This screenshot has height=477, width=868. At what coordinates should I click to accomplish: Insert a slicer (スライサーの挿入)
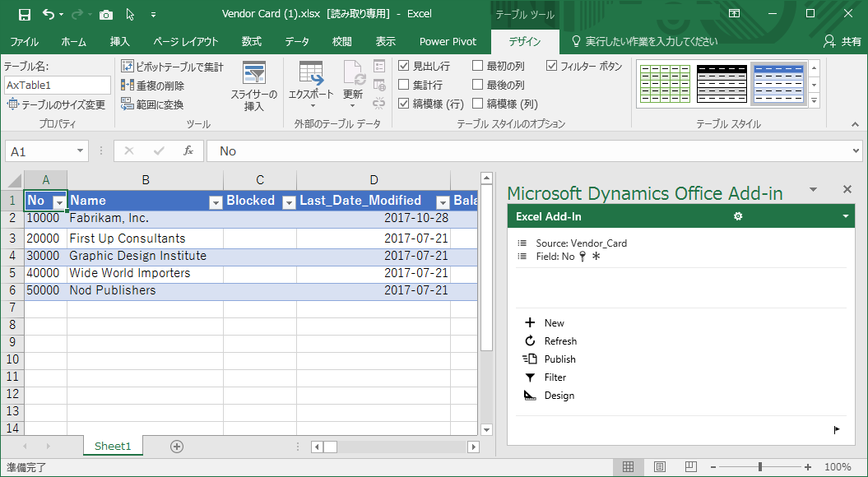click(x=254, y=86)
